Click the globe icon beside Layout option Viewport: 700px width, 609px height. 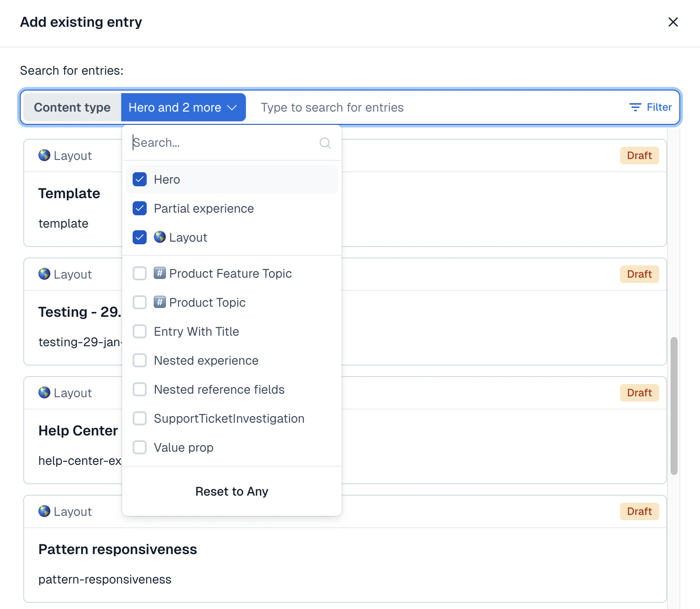tap(160, 237)
